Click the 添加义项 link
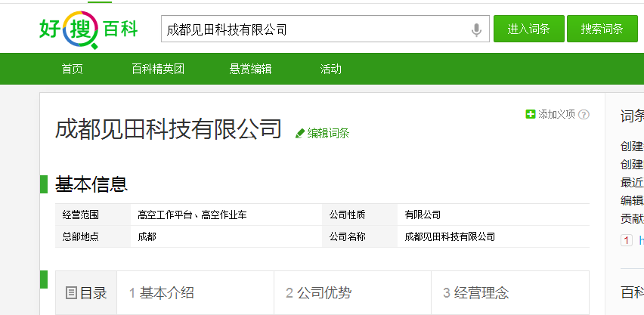The height and width of the screenshot is (315, 644). (x=556, y=115)
